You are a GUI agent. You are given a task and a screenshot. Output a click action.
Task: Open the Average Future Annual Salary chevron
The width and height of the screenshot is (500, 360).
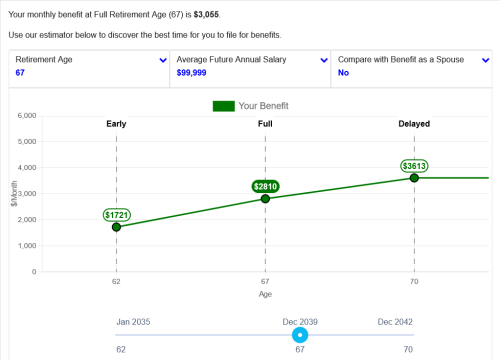coord(324,60)
